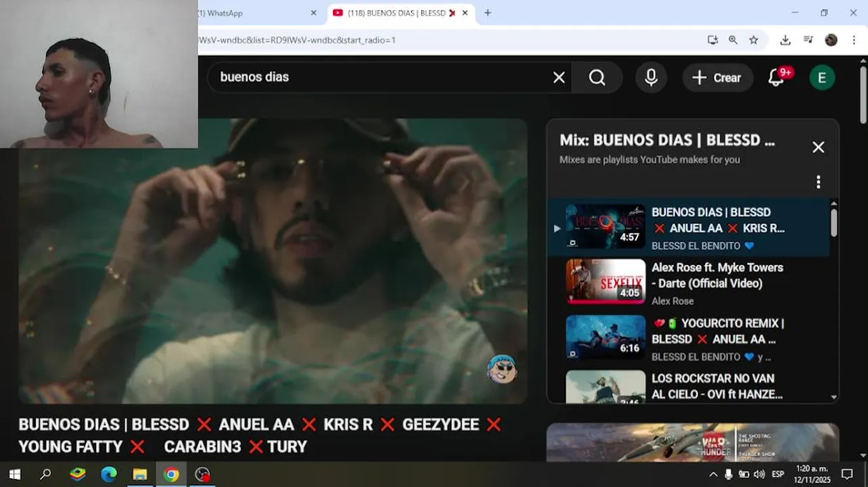Open BUENOS DIAS playlist entry thumbnail
868x487 pixels.
pos(606,226)
